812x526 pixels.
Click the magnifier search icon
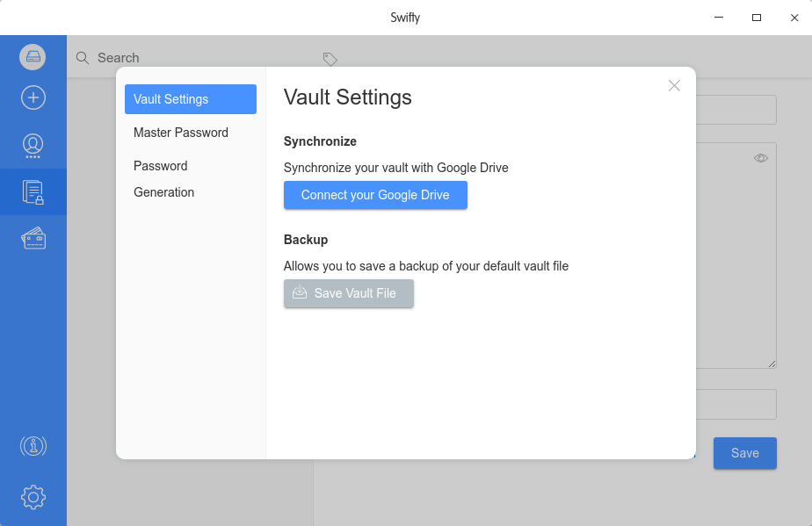tap(83, 58)
